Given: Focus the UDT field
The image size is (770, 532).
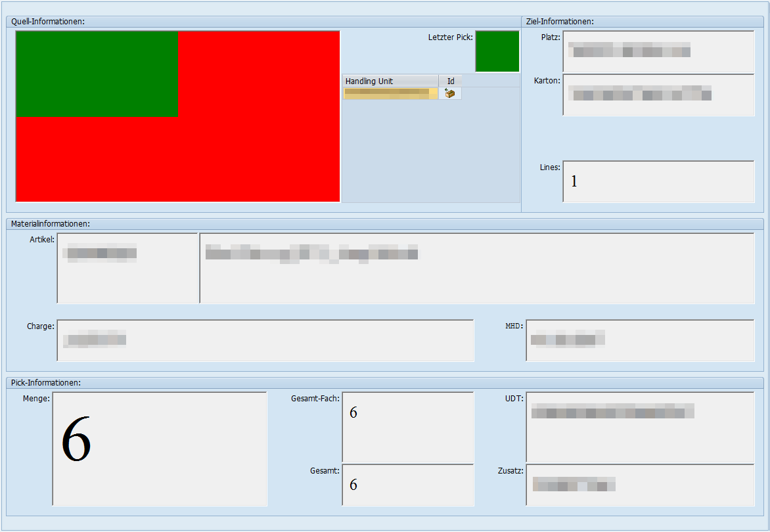Looking at the screenshot, I should (x=640, y=427).
